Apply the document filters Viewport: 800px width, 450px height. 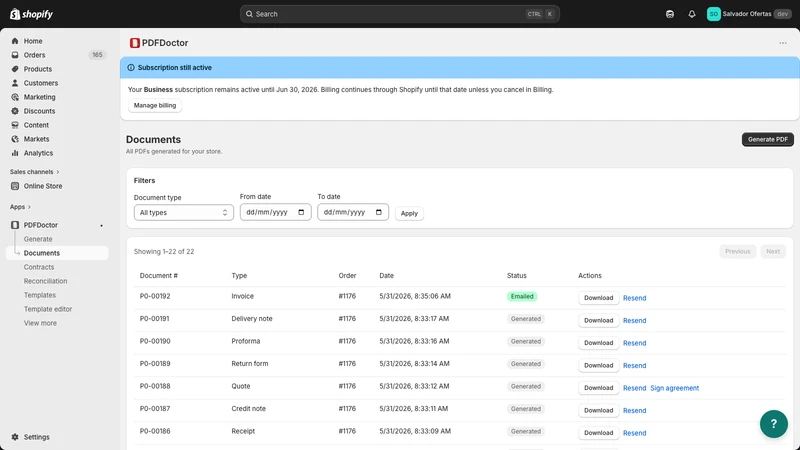[409, 213]
